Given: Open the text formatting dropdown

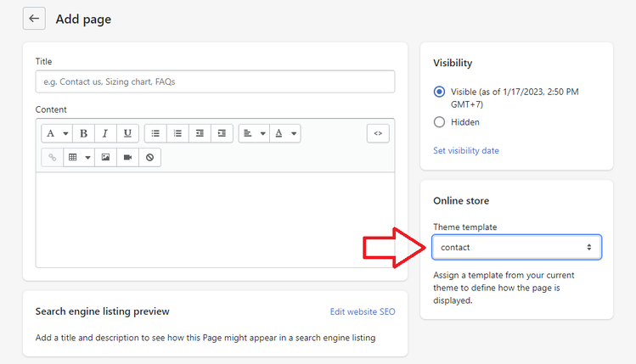Looking at the screenshot, I should click(58, 133).
